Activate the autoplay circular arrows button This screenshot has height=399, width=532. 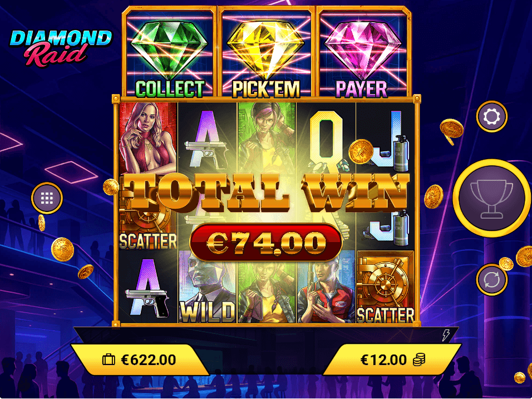click(491, 280)
